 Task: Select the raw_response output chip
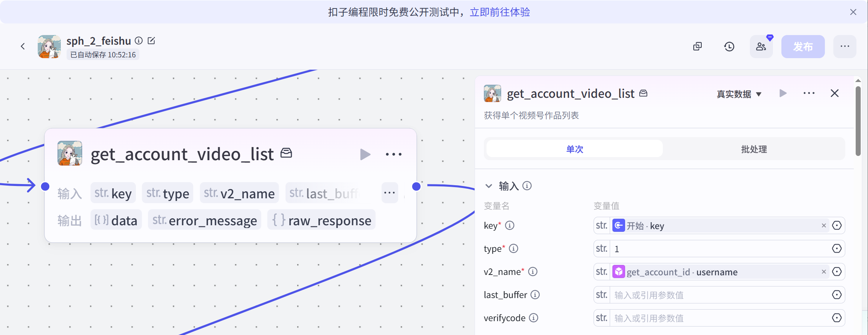pyautogui.click(x=321, y=220)
